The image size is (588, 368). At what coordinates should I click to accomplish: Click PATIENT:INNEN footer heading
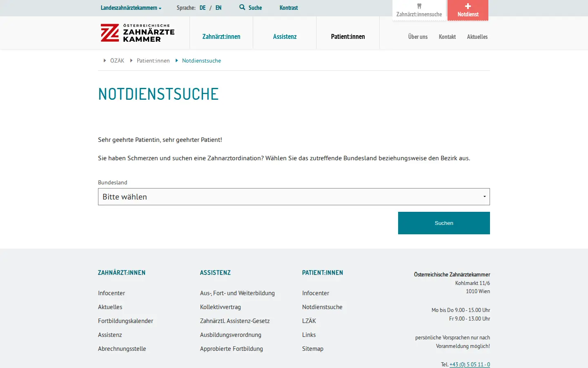[323, 273]
